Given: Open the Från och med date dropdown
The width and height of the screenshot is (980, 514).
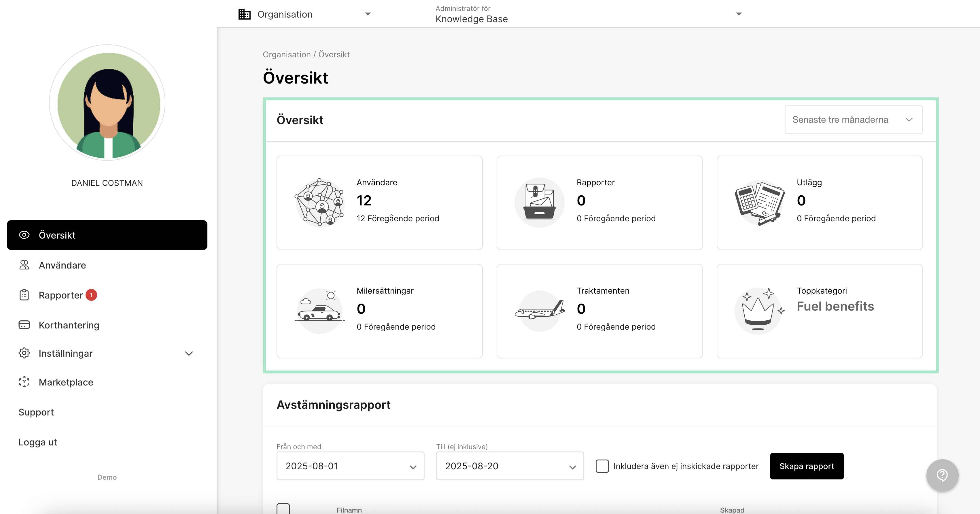Looking at the screenshot, I should [x=350, y=466].
